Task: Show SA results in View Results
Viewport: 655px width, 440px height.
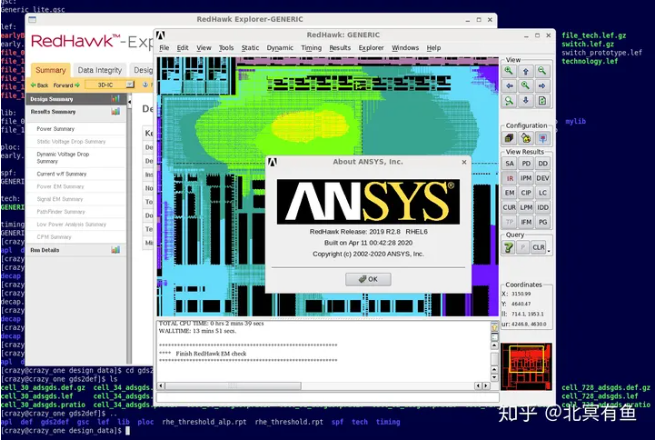Action: point(509,164)
